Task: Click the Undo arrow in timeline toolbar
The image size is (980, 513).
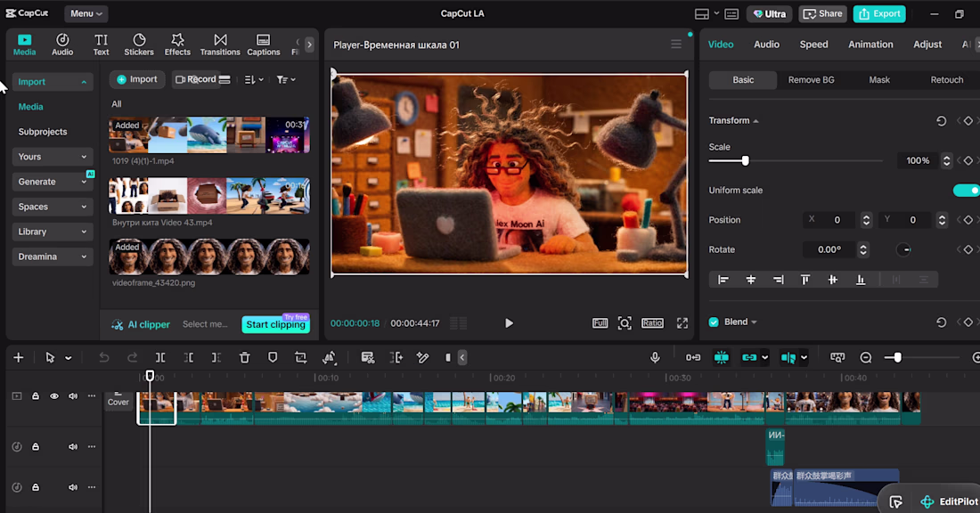Action: pyautogui.click(x=103, y=357)
